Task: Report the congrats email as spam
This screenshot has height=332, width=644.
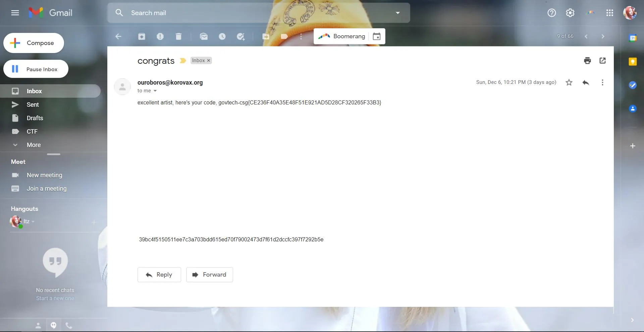Action: coord(160,36)
